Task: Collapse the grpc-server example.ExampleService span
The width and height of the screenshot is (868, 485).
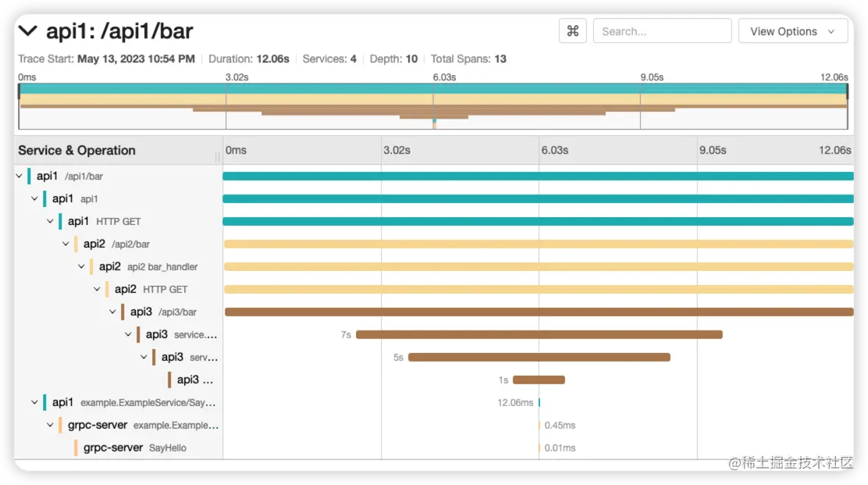Action: pyautogui.click(x=50, y=425)
